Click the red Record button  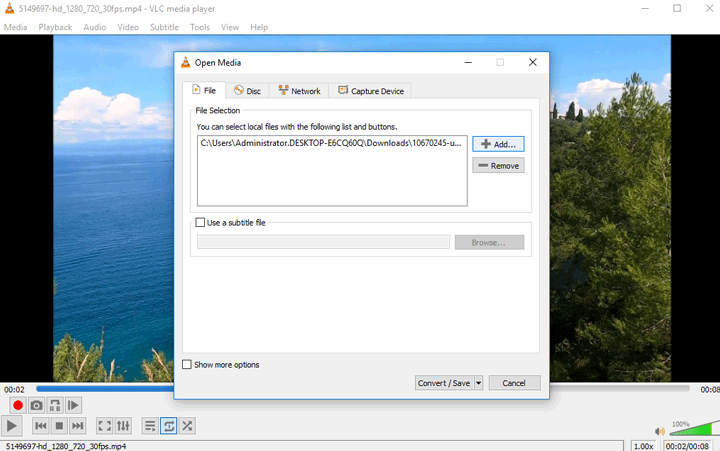18,406
